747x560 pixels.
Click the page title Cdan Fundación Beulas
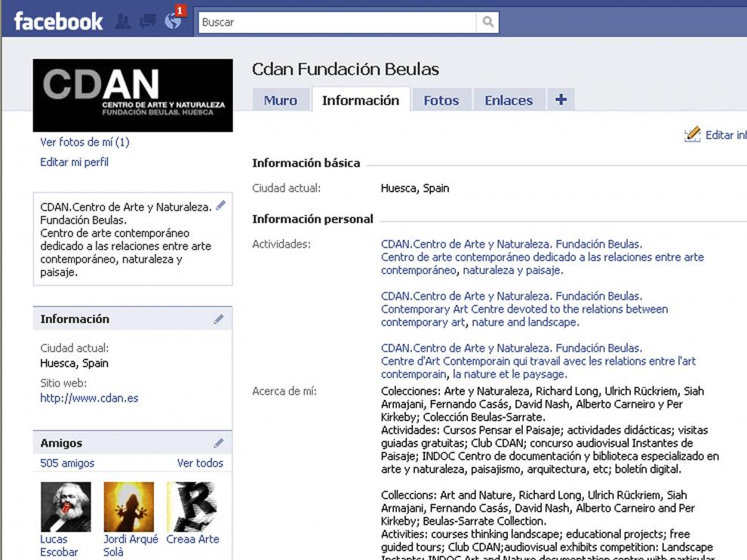(346, 69)
